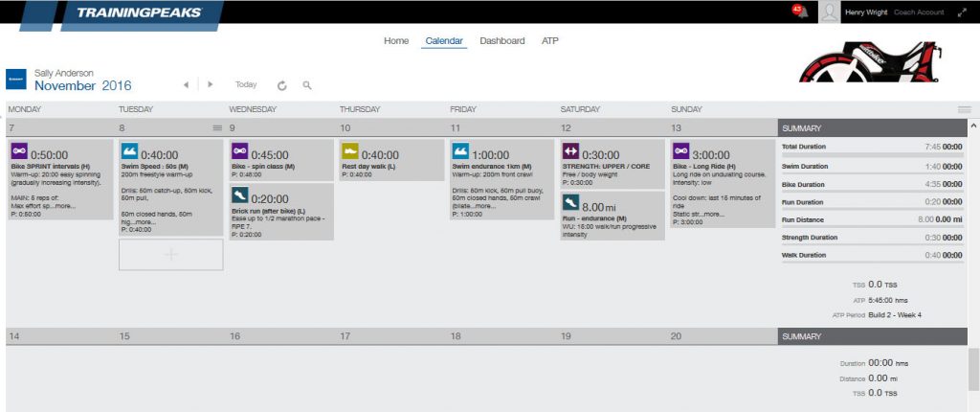This screenshot has height=412, width=980.
Task: Go to the Home tab
Action: pos(396,41)
